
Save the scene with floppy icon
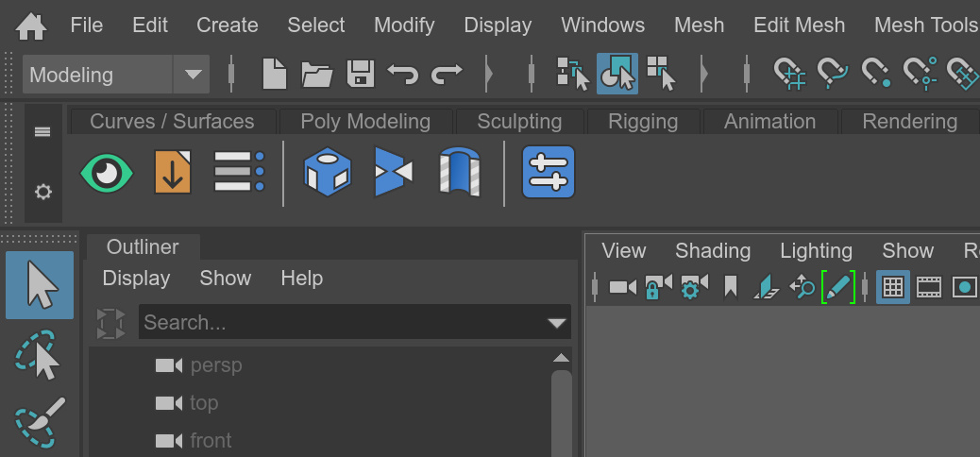coord(361,74)
